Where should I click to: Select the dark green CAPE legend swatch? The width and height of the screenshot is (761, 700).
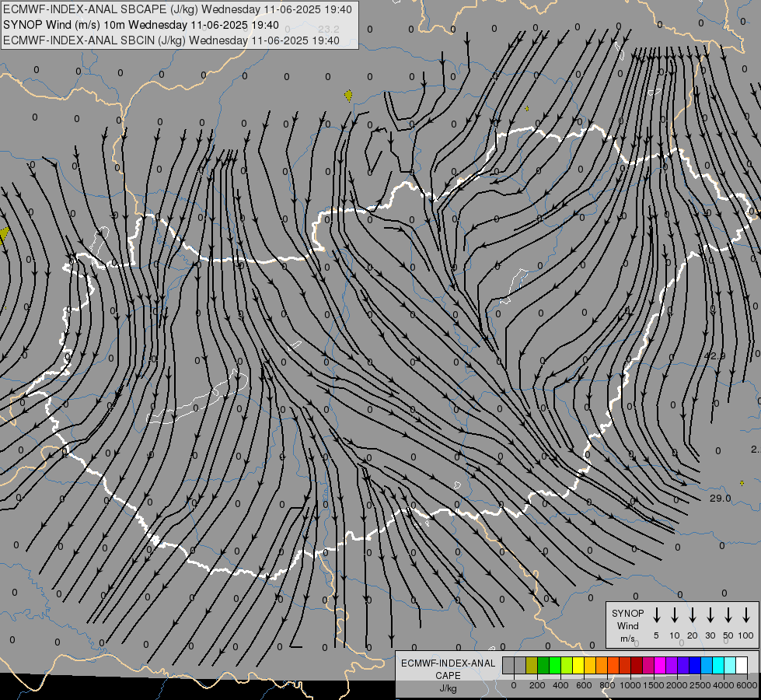pos(543,665)
